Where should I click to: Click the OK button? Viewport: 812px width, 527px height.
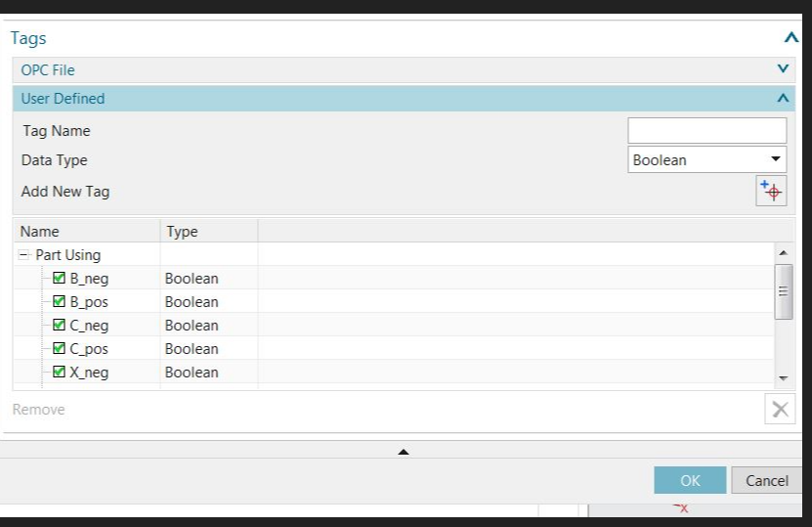[x=690, y=480]
